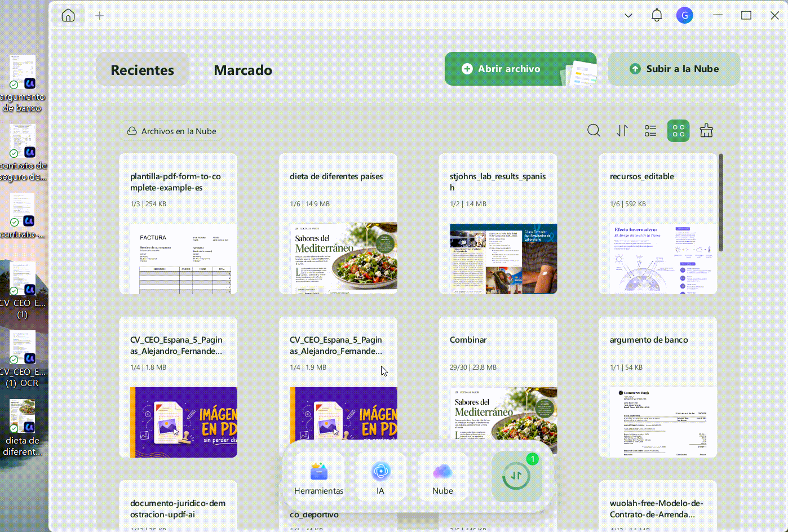This screenshot has height=532, width=788.
Task: Click the file list scrollbar
Action: 720,202
